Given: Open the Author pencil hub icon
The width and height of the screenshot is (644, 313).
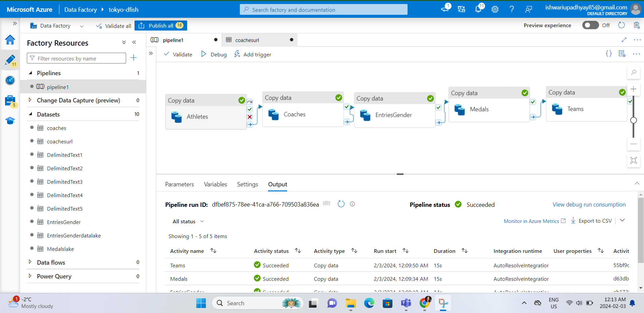Looking at the screenshot, I should [x=10, y=60].
